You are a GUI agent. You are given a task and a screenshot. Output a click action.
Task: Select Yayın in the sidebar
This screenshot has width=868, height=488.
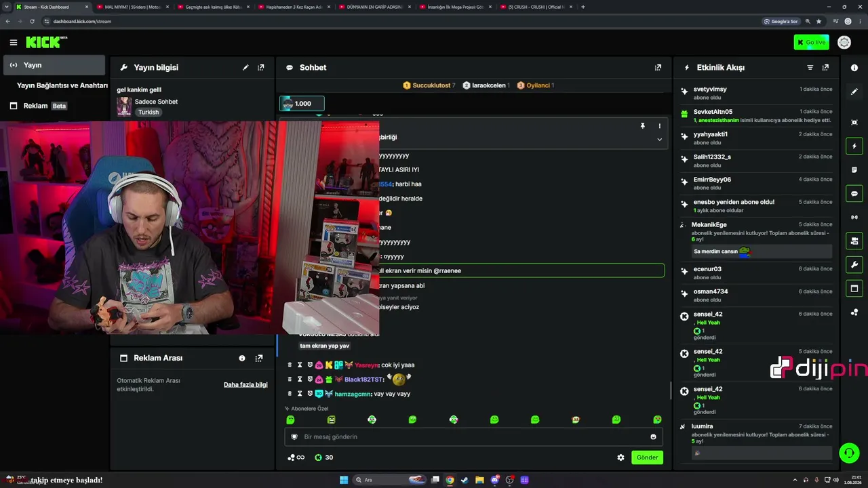[x=54, y=65]
